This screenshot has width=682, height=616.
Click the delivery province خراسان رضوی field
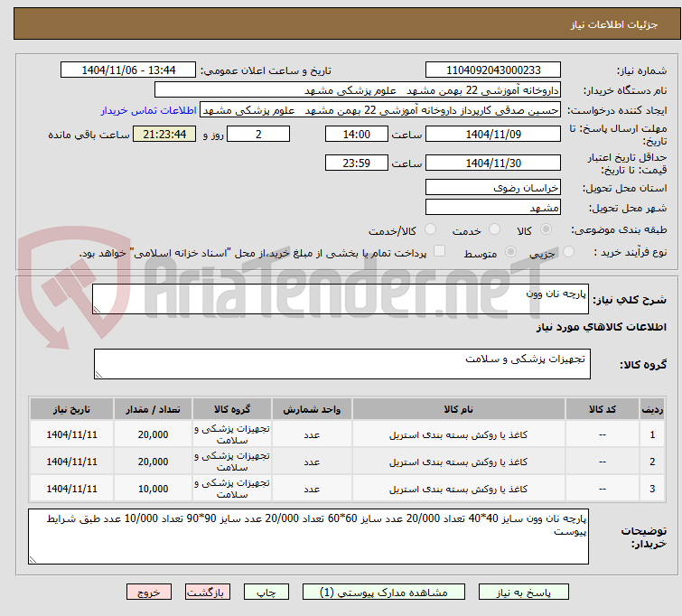493,188
